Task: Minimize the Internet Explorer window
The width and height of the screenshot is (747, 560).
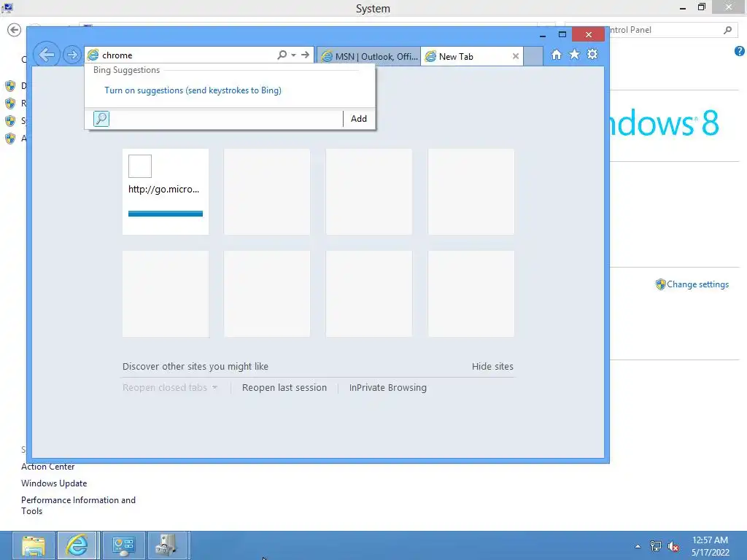Action: coord(543,35)
